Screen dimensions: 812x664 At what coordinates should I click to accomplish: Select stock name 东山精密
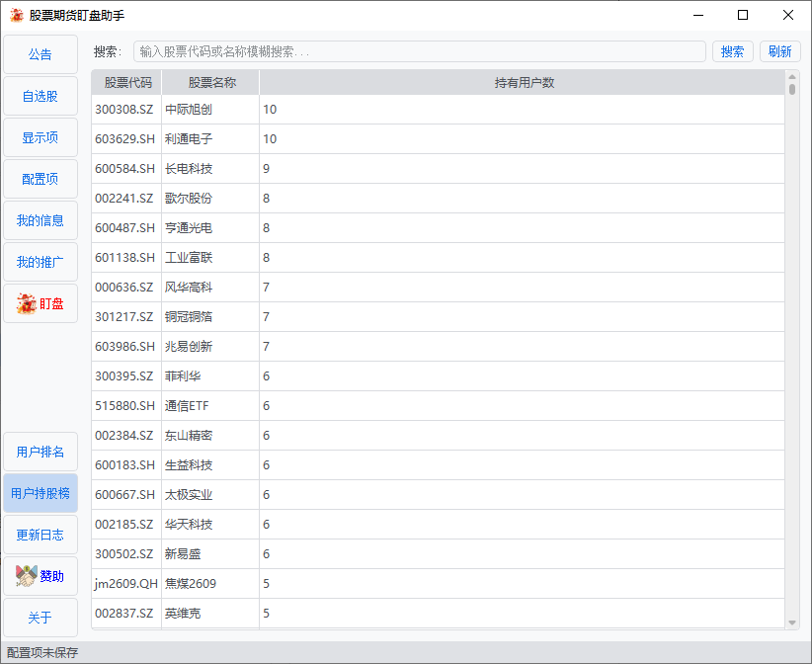[x=189, y=435]
